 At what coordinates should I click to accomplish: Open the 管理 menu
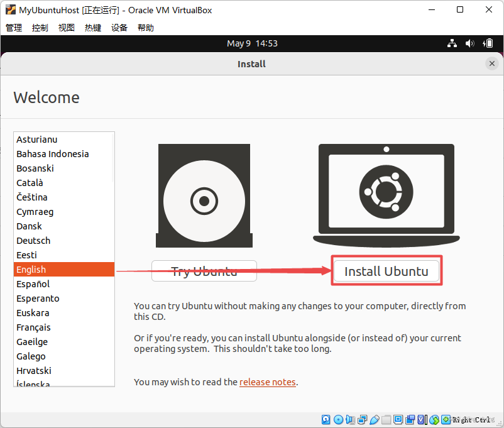tap(14, 28)
